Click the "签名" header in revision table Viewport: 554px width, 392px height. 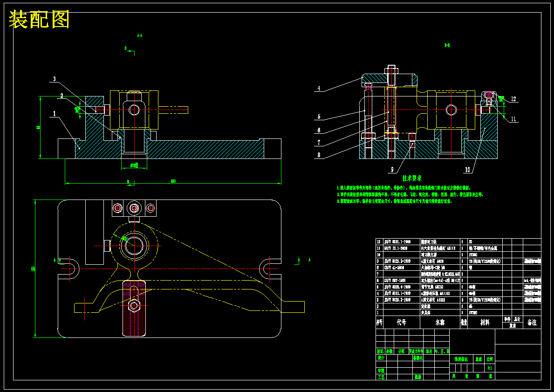429,352
